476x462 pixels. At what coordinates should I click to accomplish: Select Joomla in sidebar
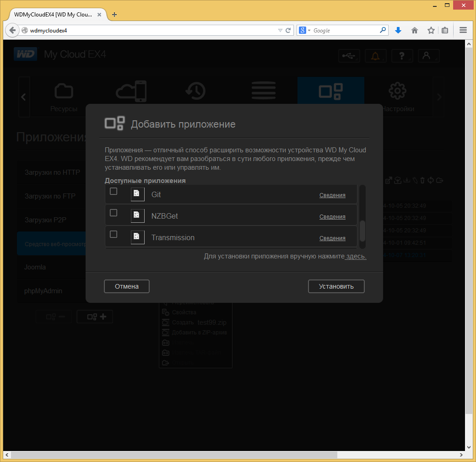tap(35, 267)
